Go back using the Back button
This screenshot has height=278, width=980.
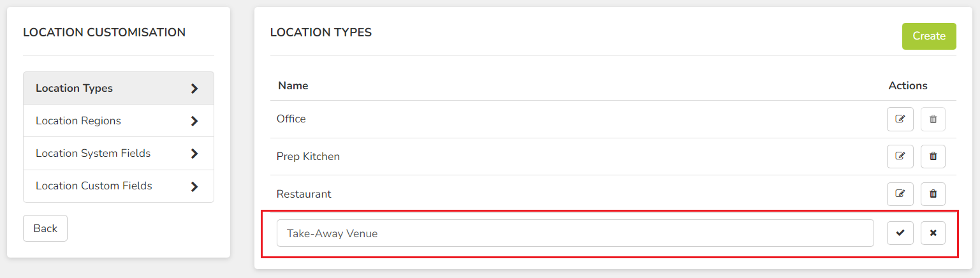point(45,228)
